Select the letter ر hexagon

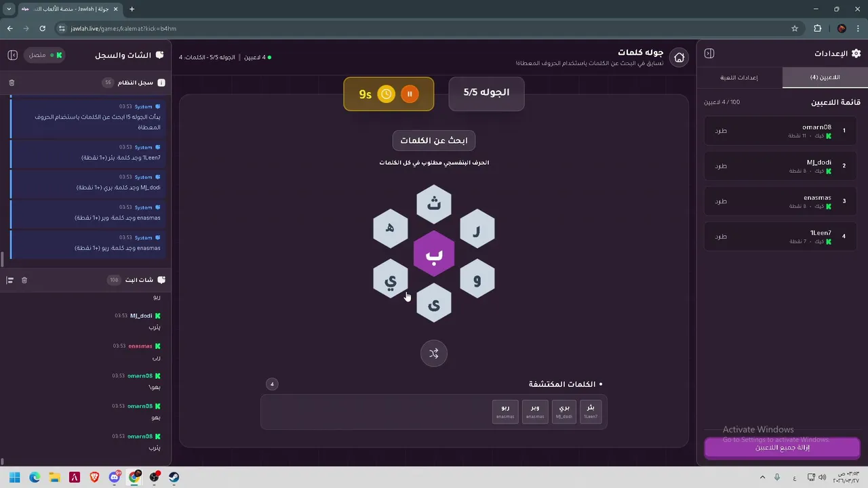477,229
